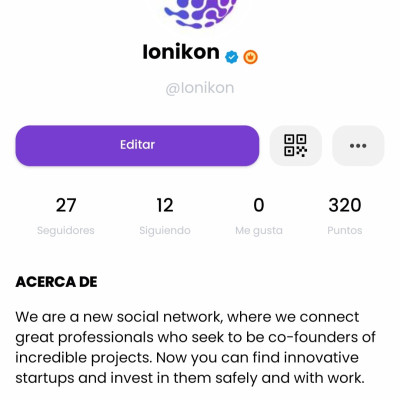The image size is (400, 400).
Task: Click the text "startups and invest in them"
Action: pos(113,378)
